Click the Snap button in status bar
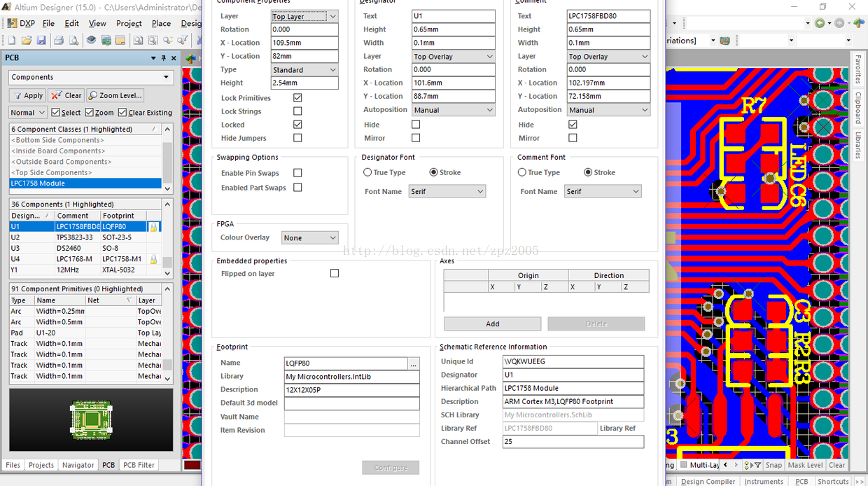The width and height of the screenshot is (868, 486). click(x=773, y=465)
